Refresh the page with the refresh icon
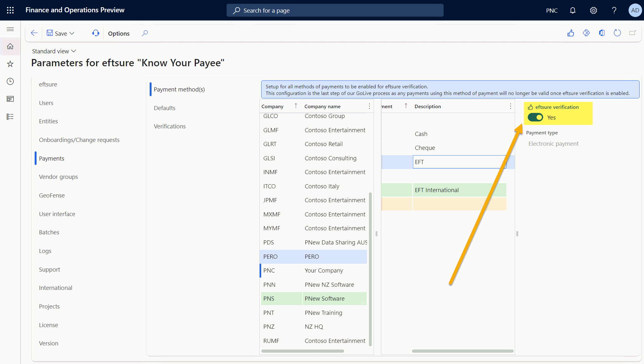This screenshot has width=644, height=364. coord(617,33)
